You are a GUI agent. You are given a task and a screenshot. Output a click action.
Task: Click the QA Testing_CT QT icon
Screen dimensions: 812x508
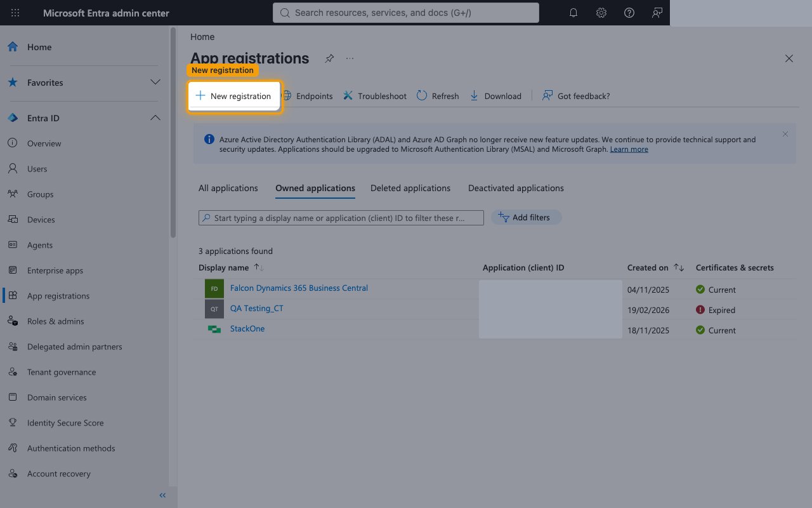214,309
